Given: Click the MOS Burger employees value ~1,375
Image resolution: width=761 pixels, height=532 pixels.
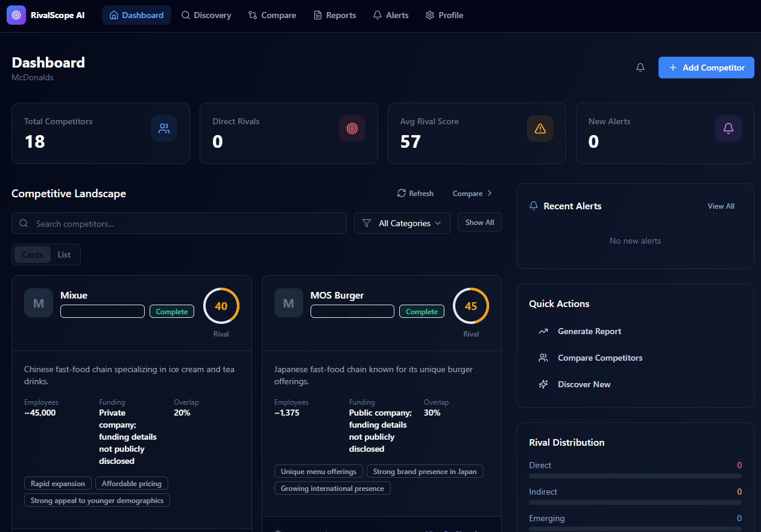Looking at the screenshot, I should pyautogui.click(x=287, y=413).
